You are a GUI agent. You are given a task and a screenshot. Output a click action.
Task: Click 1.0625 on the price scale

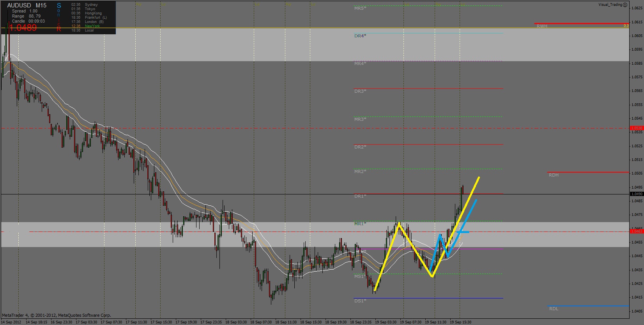click(637, 8)
